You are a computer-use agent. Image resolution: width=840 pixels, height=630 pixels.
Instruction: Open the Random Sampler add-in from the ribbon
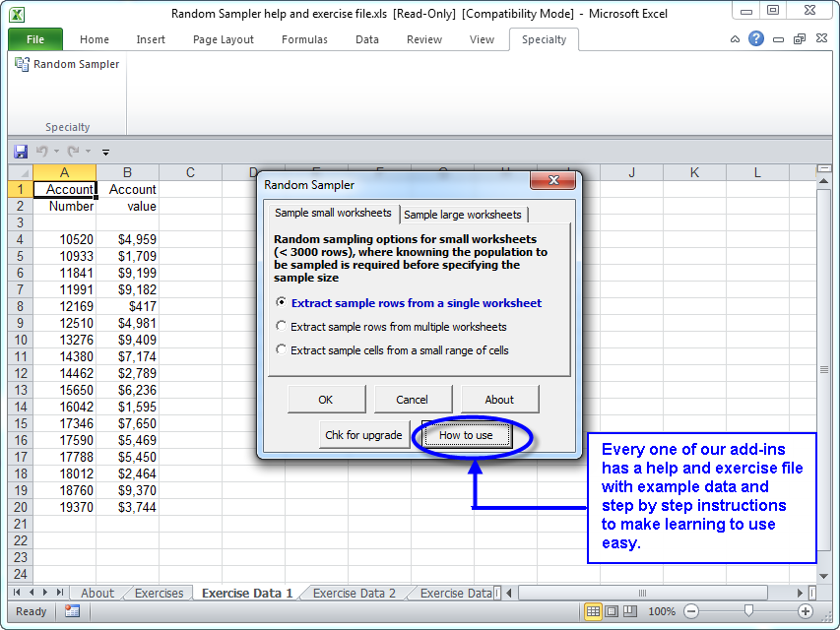[66, 64]
